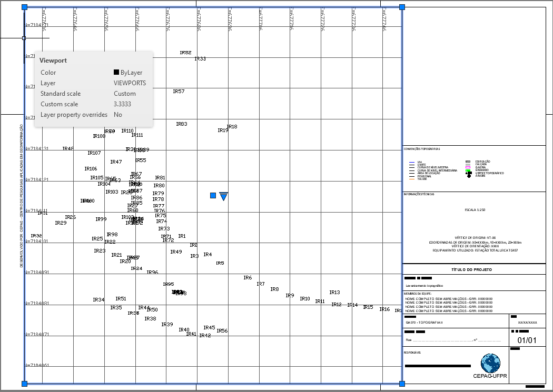Viewport: 553px width, 392px height.
Task: Select the survey point label IR13
Action: (334, 293)
